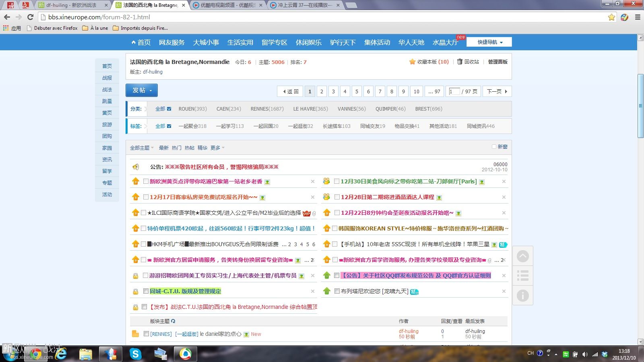Click the refresh icon next to 版块主题

click(x=173, y=321)
